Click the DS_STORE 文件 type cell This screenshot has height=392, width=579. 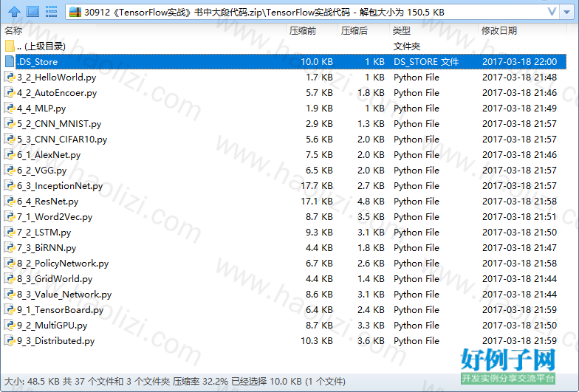click(x=426, y=62)
